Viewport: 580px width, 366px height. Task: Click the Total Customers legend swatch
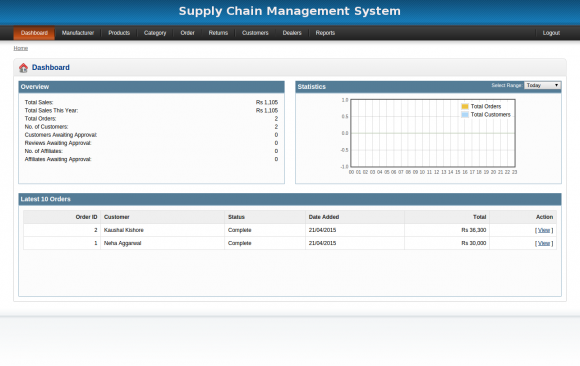[x=465, y=115]
